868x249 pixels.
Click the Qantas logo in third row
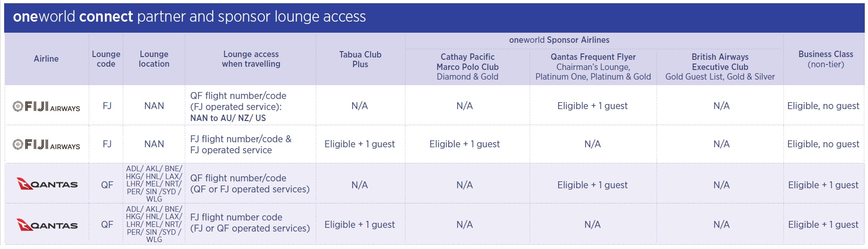point(47,184)
